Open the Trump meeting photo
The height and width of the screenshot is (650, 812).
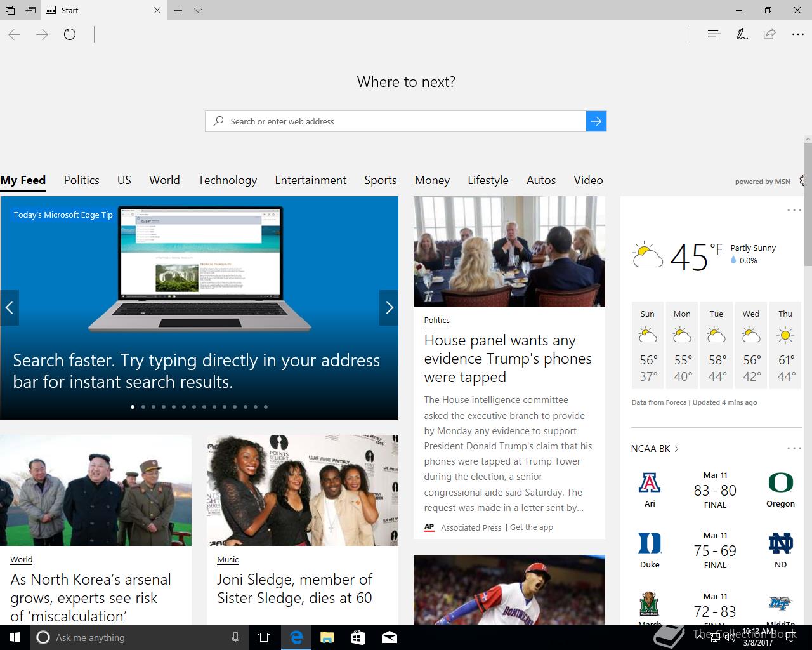tap(509, 251)
